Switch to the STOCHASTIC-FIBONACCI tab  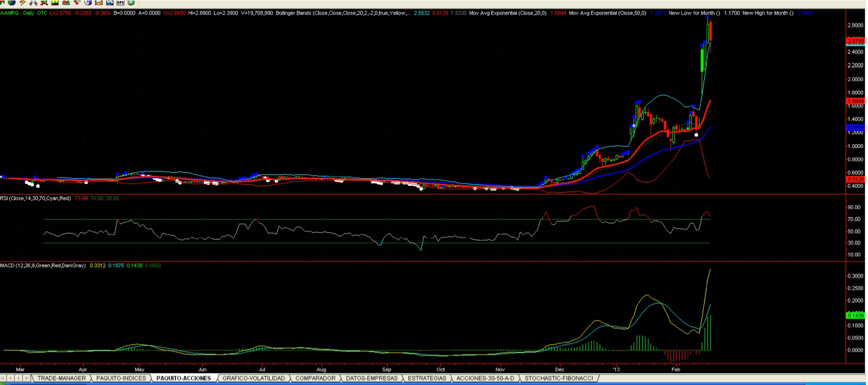pyautogui.click(x=559, y=378)
